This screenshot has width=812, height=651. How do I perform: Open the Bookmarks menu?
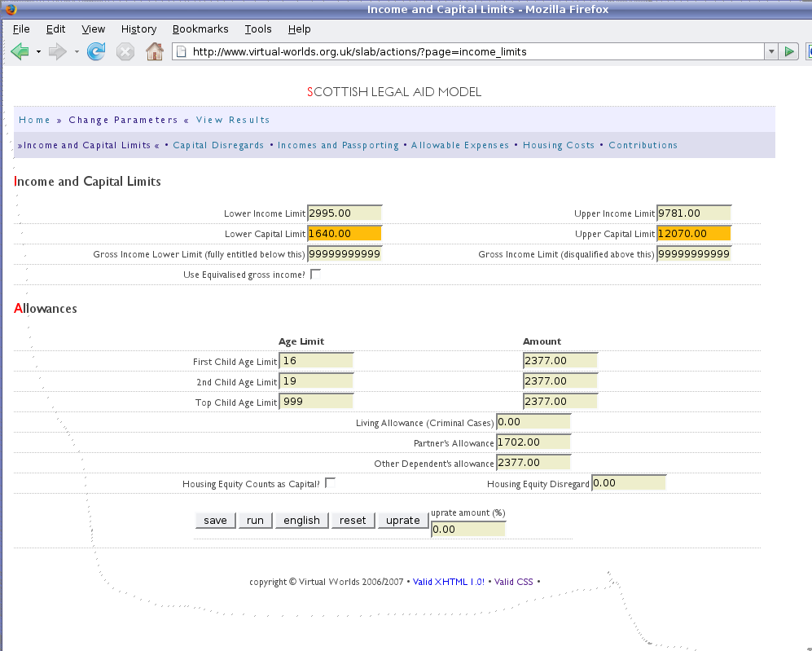[x=200, y=29]
